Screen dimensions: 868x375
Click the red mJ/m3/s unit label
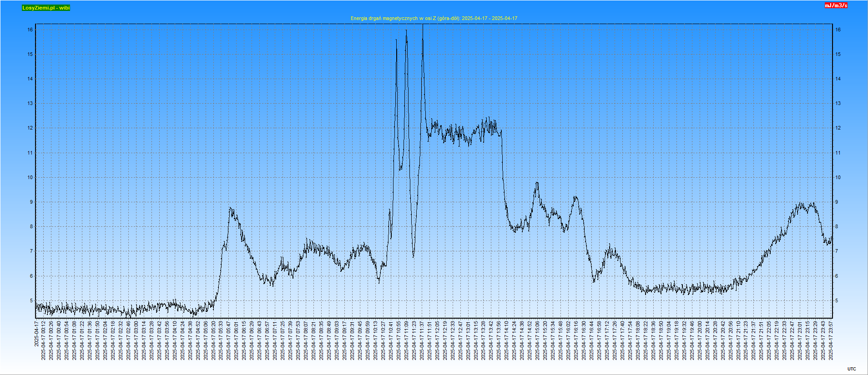click(x=836, y=5)
